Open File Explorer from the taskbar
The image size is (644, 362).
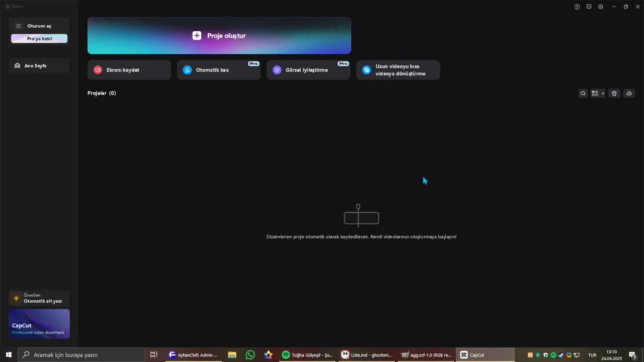232,355
